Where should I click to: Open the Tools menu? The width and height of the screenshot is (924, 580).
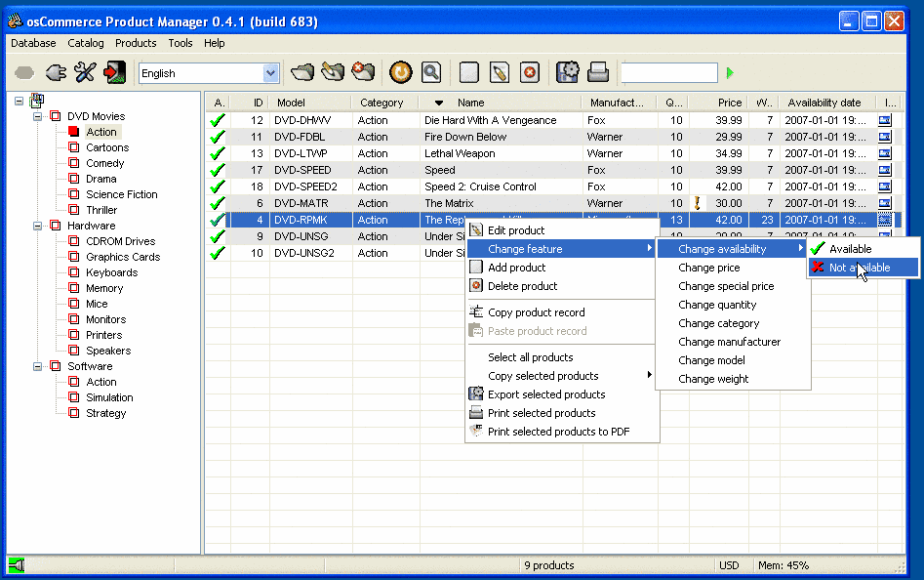tap(181, 43)
